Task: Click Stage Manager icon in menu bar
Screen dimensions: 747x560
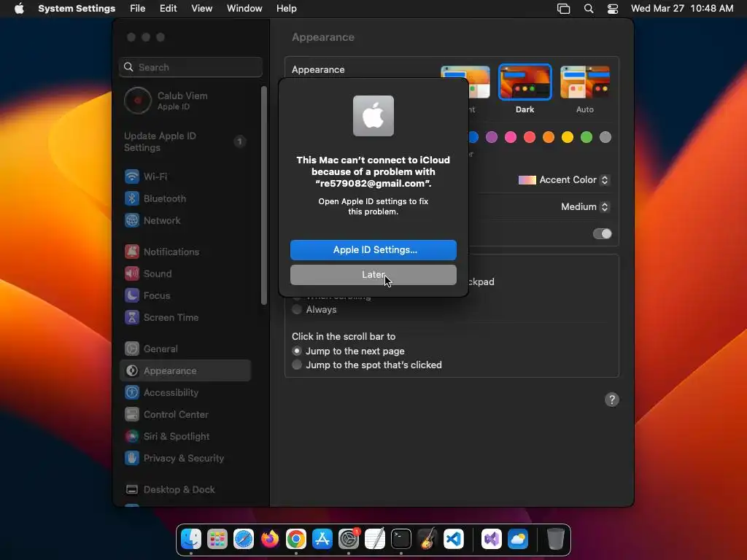Action: [x=564, y=9]
